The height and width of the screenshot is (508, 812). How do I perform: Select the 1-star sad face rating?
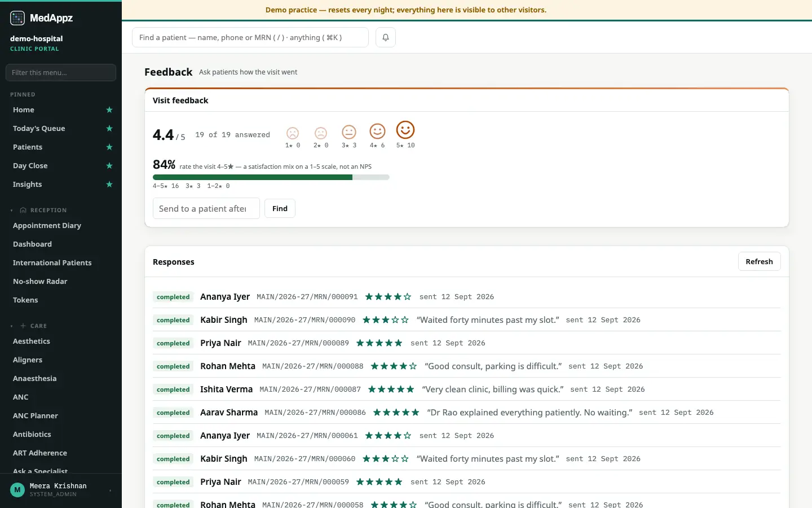coord(293,133)
